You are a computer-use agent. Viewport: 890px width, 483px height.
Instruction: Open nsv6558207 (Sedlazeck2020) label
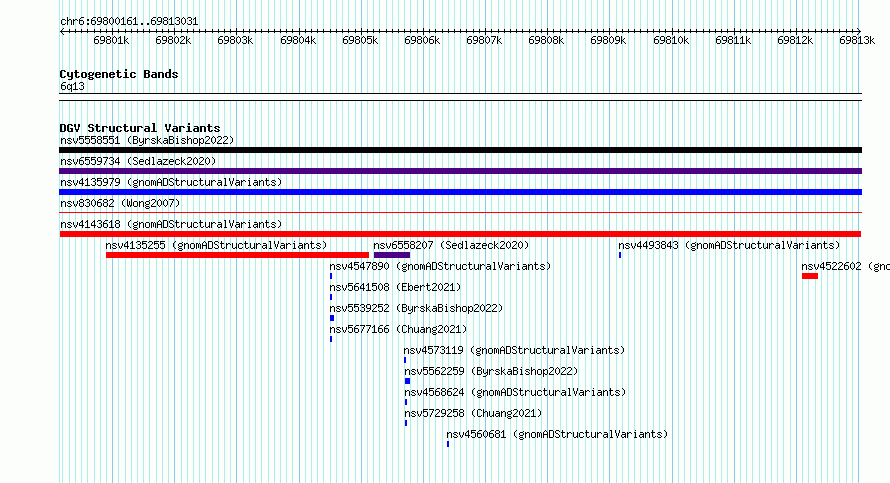coord(451,245)
